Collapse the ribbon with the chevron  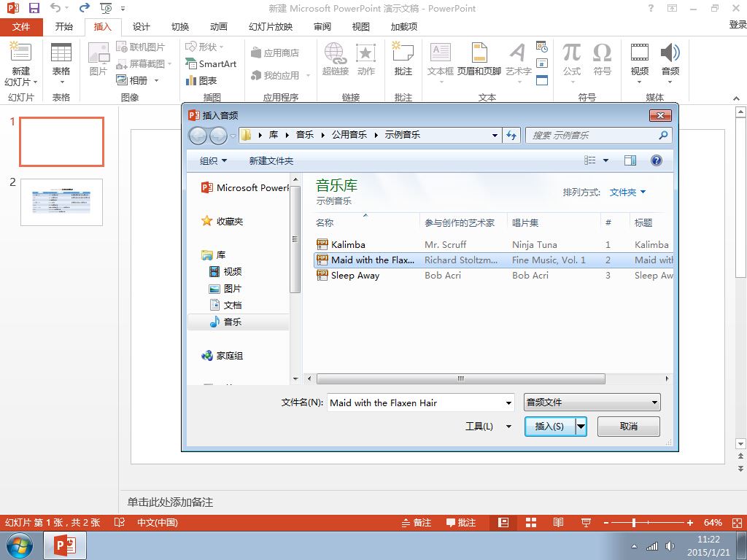(736, 98)
